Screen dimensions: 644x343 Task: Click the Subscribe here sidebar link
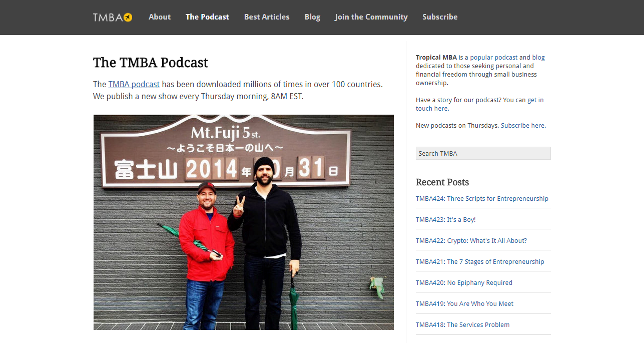point(523,126)
